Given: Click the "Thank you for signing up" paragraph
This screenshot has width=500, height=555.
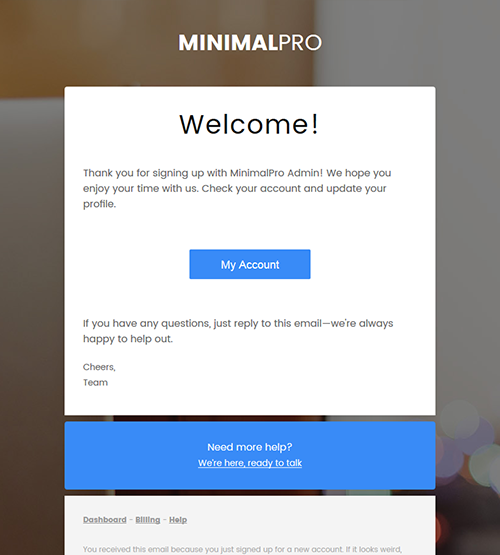Looking at the screenshot, I should coord(237,188).
